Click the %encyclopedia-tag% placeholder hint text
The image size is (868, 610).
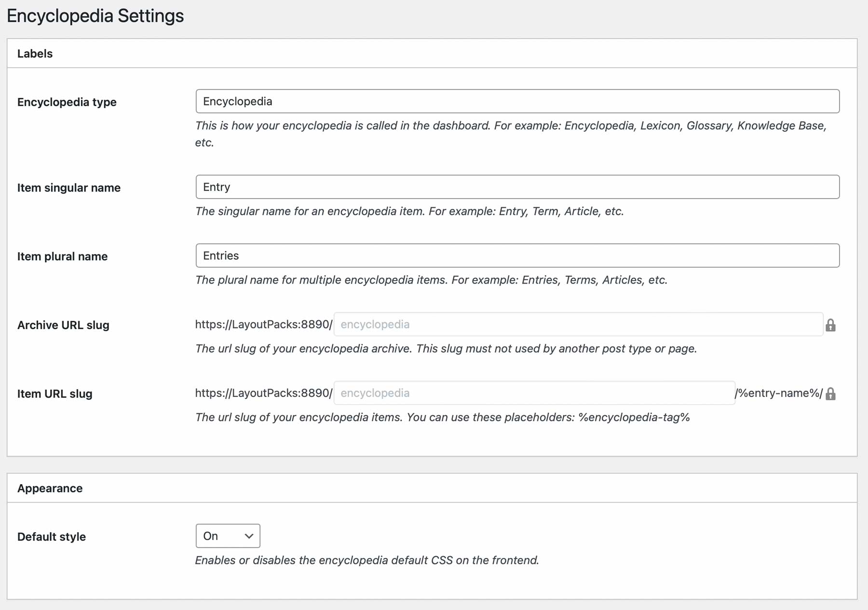click(x=635, y=418)
